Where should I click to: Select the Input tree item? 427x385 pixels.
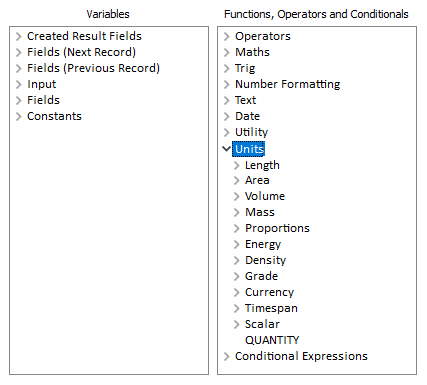click(x=42, y=84)
